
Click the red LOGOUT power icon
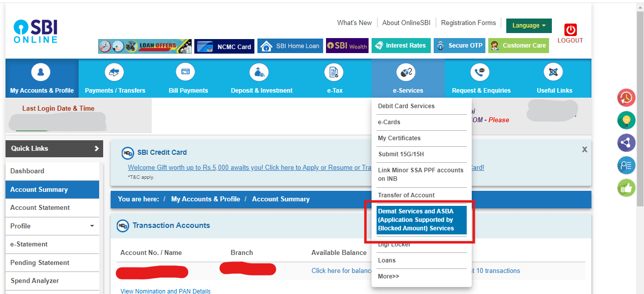click(x=570, y=29)
